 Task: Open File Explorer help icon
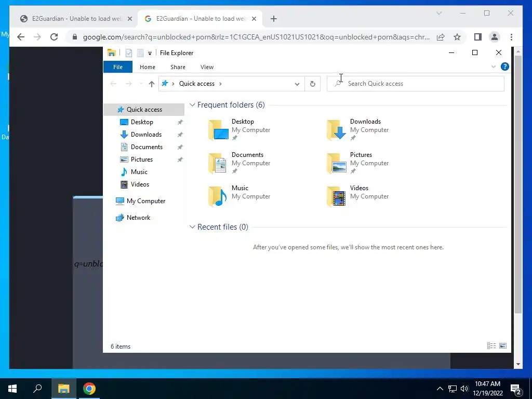(505, 66)
